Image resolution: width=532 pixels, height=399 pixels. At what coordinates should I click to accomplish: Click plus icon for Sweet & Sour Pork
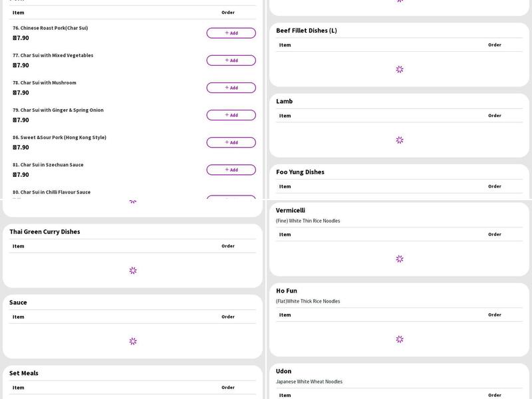[x=227, y=142]
